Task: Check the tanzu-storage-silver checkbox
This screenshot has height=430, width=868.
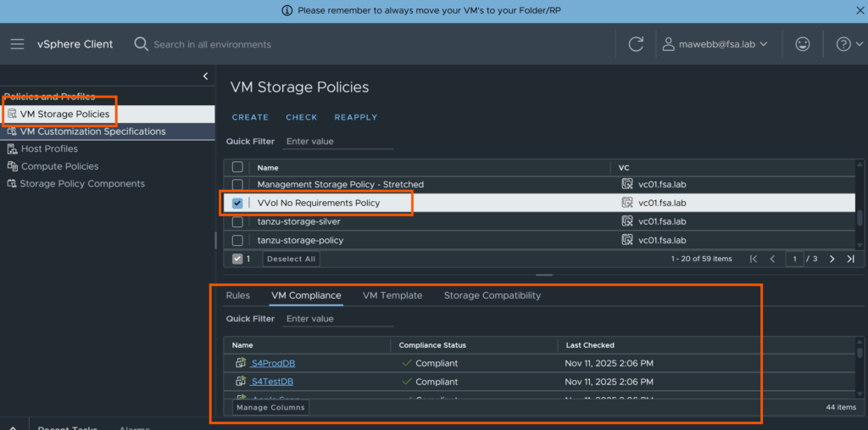Action: click(237, 221)
